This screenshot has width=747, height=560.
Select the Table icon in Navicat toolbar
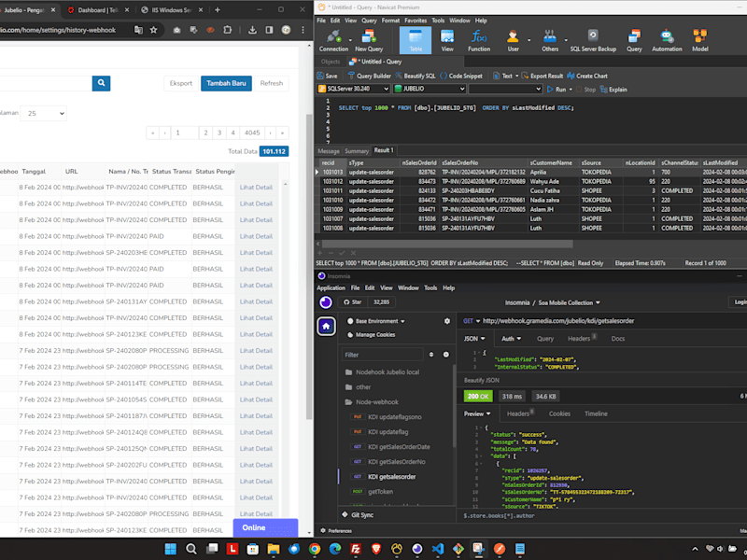pyautogui.click(x=416, y=40)
